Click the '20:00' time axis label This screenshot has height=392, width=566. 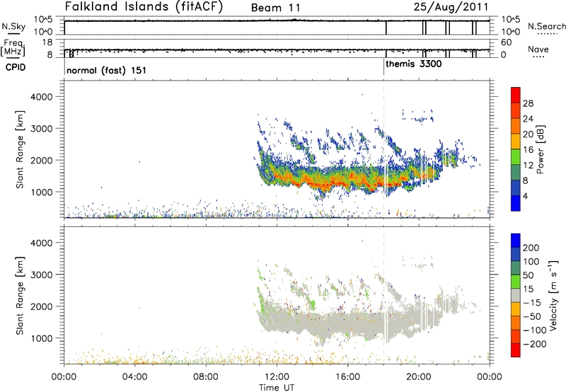click(419, 377)
